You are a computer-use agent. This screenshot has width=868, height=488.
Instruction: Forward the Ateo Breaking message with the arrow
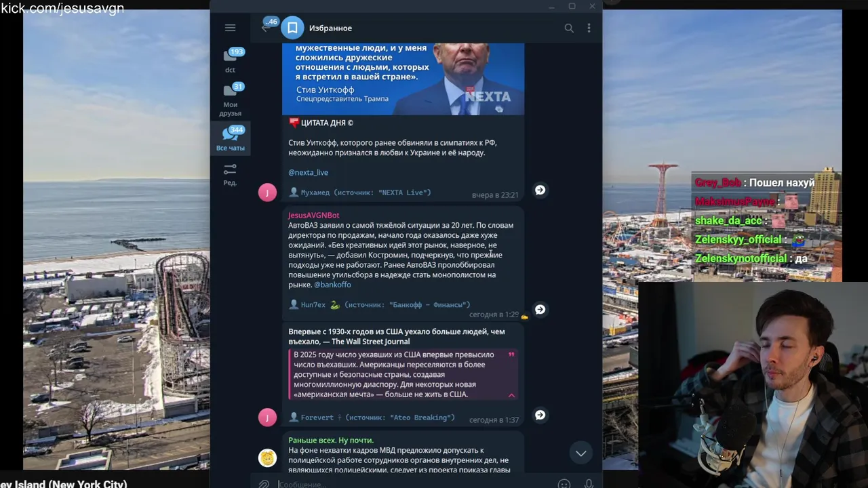pyautogui.click(x=540, y=415)
